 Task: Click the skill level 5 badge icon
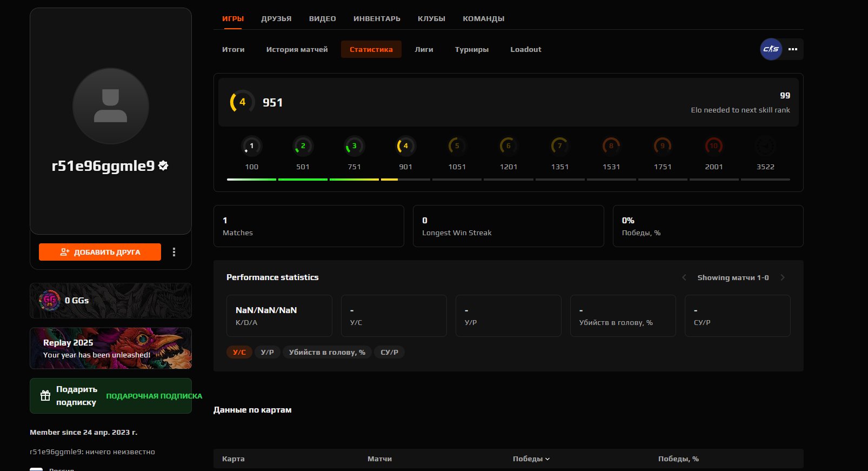pyautogui.click(x=457, y=146)
